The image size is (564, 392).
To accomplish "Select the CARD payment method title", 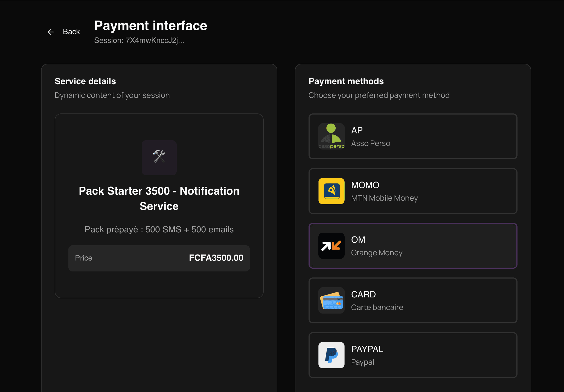I will point(364,294).
